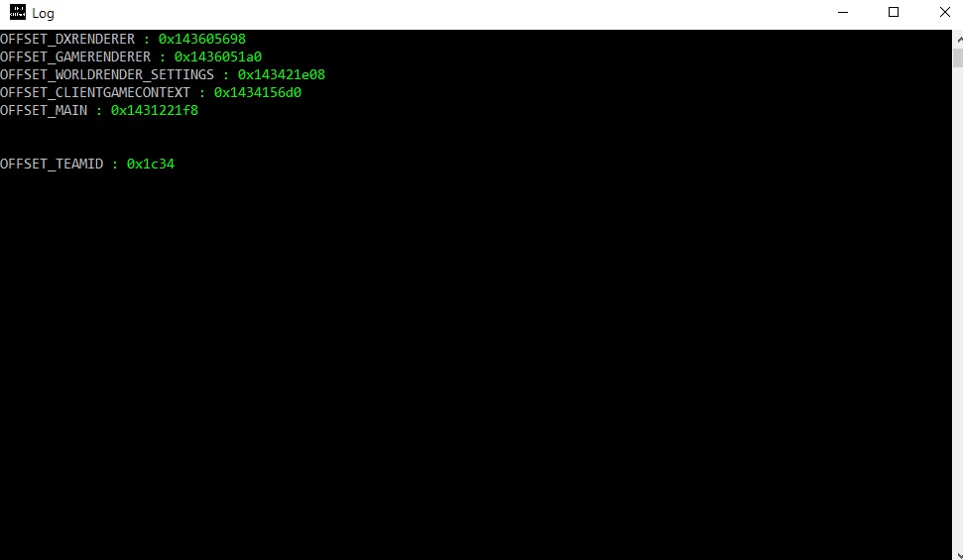This screenshot has width=963, height=560.
Task: Click the vertical scrollbar thumb
Action: [x=958, y=57]
